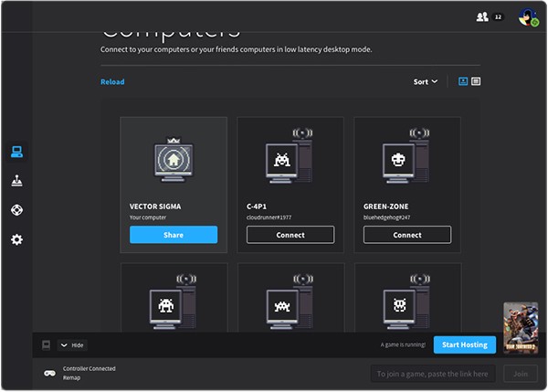Screen dimensions: 548x392
Task: Share the VECTOR SIGMA computer
Action: pos(174,235)
